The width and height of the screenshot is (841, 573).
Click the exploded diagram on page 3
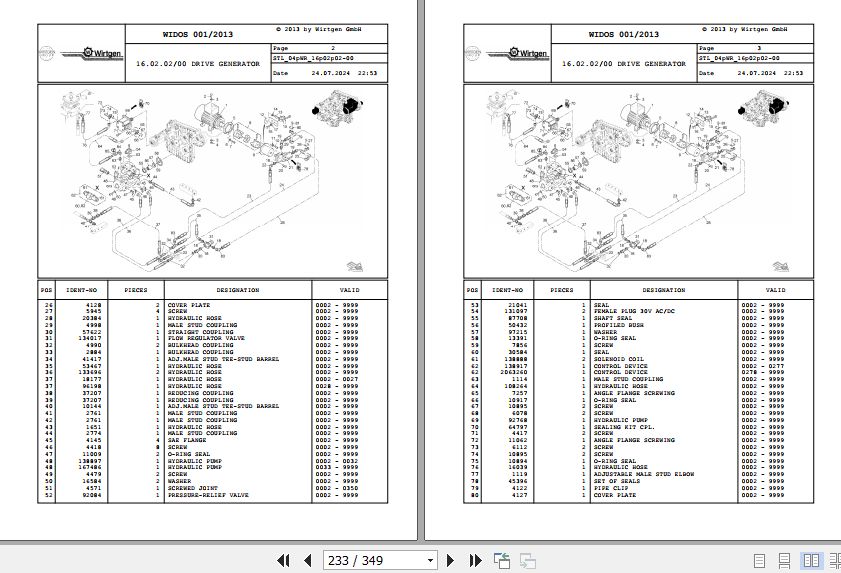tap(638, 181)
